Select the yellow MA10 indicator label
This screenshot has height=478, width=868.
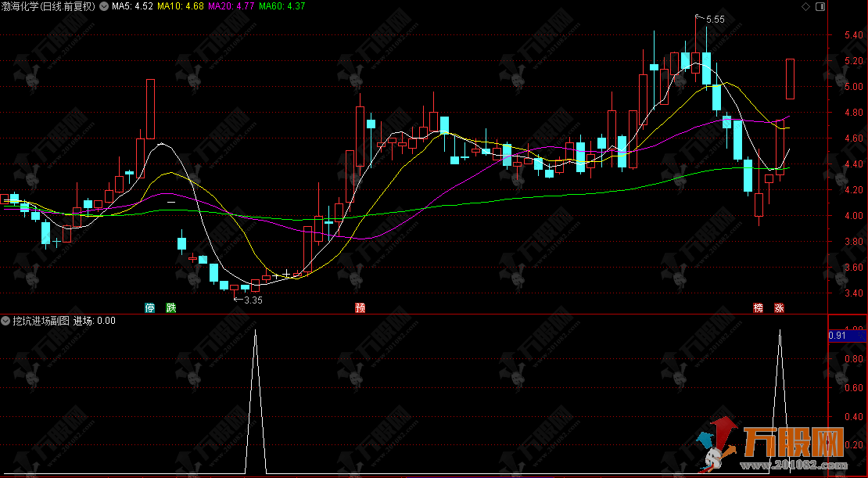(181, 6)
